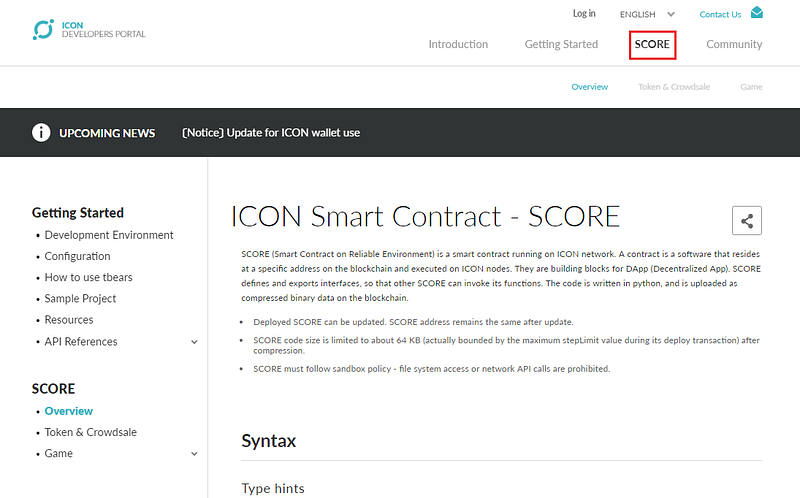Switch to the Game sub-tab
This screenshot has height=498, width=800.
point(751,87)
